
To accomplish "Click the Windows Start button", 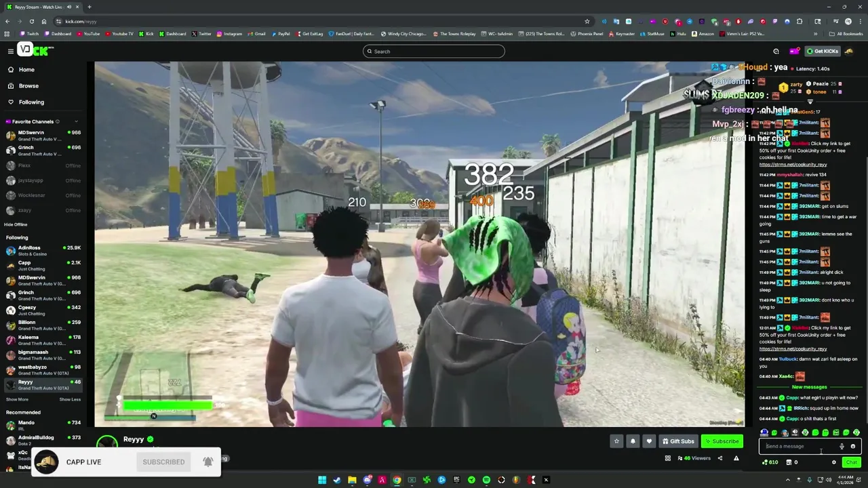I will pyautogui.click(x=322, y=480).
